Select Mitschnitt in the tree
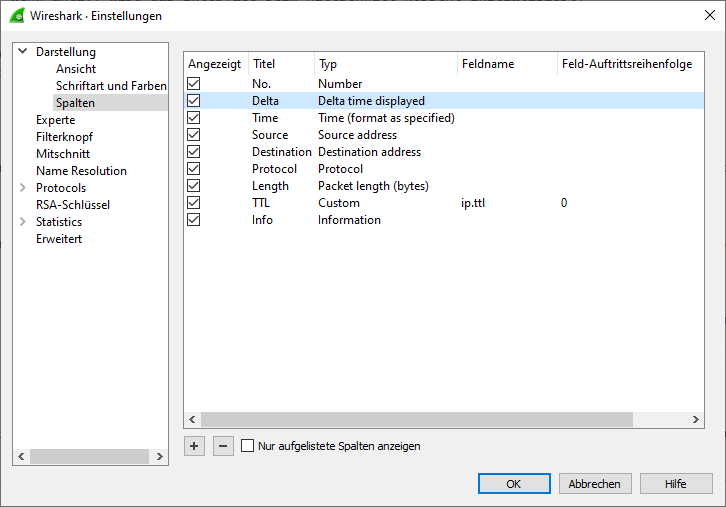726x507 pixels. pos(63,154)
